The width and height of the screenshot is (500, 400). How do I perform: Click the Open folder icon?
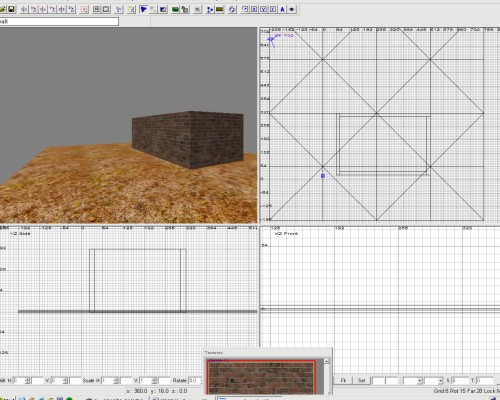pyautogui.click(x=3, y=9)
